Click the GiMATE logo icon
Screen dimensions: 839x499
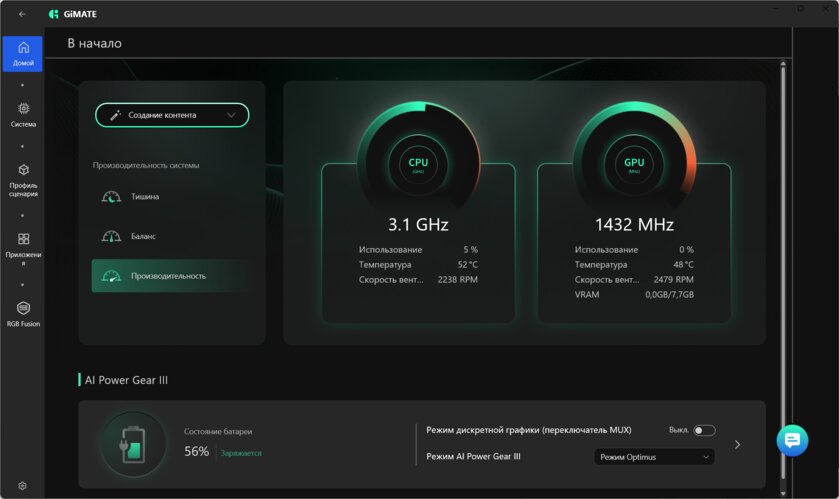point(54,14)
